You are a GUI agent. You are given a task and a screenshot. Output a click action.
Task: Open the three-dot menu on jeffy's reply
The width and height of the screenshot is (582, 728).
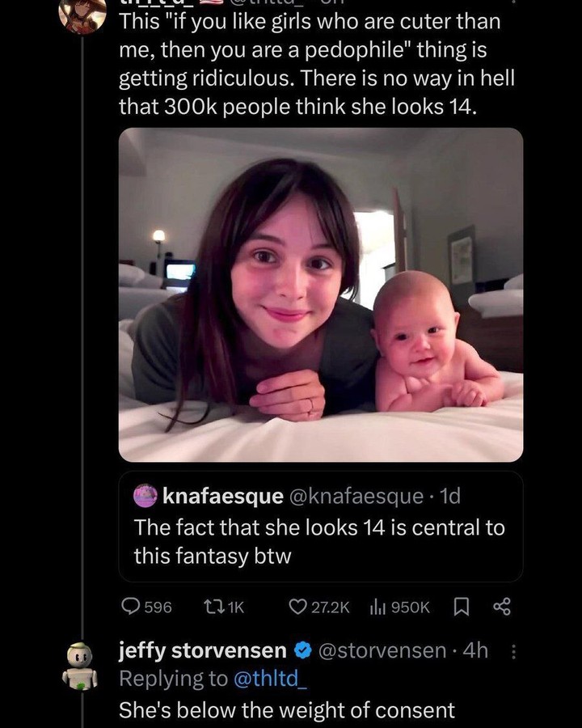click(x=517, y=650)
